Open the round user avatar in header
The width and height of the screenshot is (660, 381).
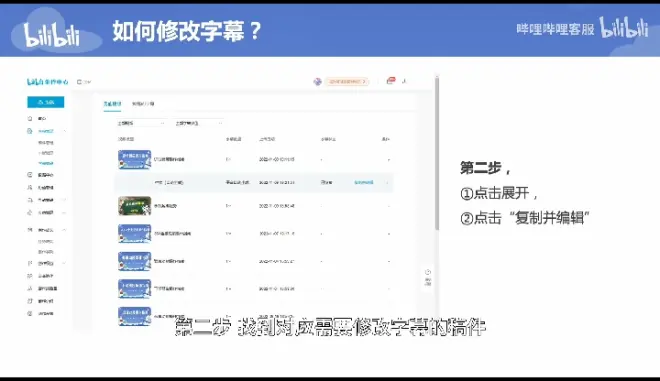317,81
